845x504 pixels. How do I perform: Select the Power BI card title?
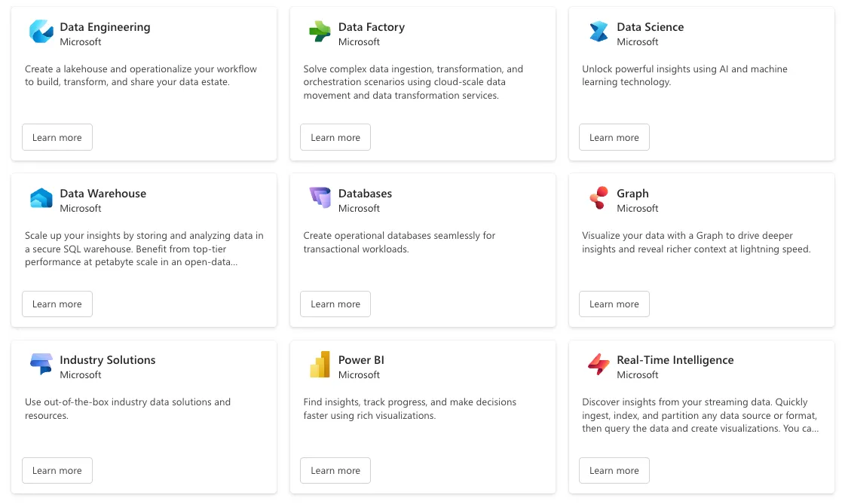[x=361, y=359]
